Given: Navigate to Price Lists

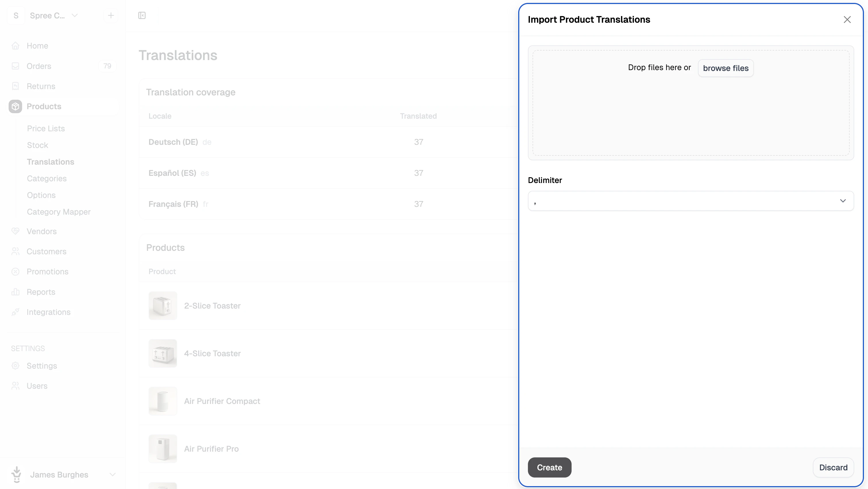Looking at the screenshot, I should pyautogui.click(x=46, y=128).
